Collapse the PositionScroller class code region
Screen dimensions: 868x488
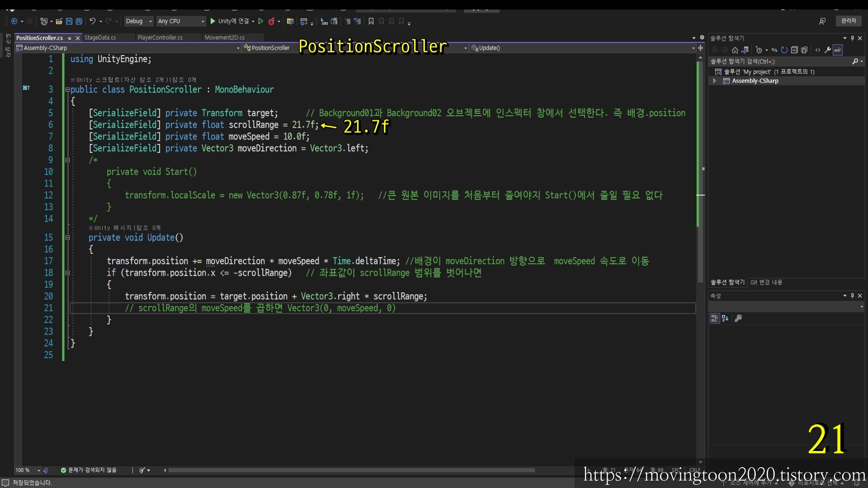(67, 89)
